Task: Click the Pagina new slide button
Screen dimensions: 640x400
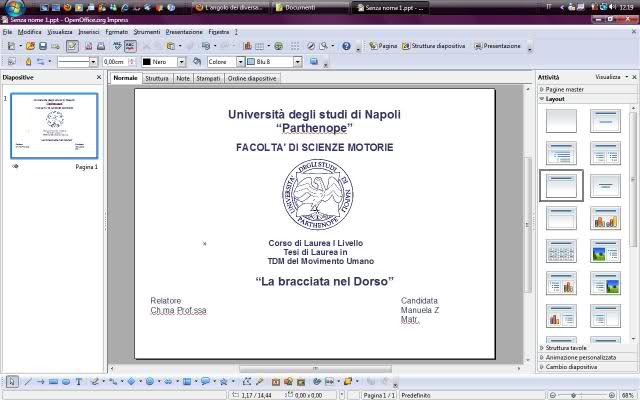Action: pos(383,46)
